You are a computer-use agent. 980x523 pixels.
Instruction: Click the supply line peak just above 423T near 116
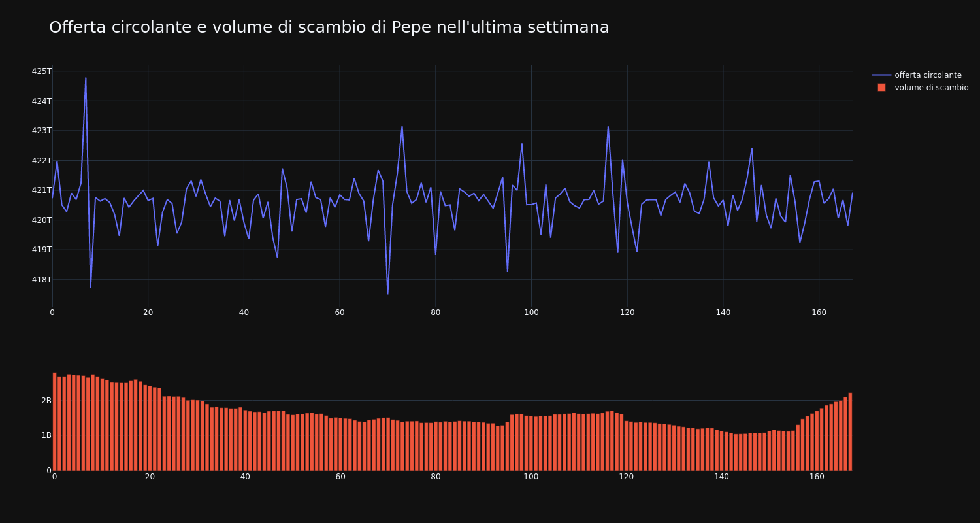coord(608,127)
